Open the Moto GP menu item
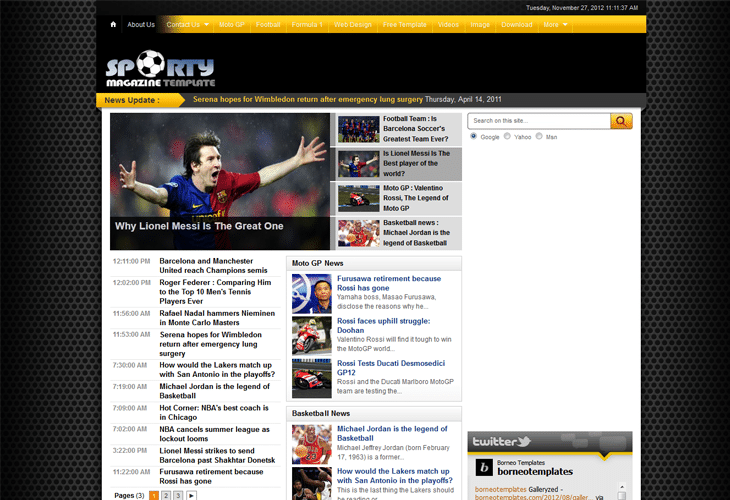This screenshot has height=500, width=730. [x=232, y=25]
